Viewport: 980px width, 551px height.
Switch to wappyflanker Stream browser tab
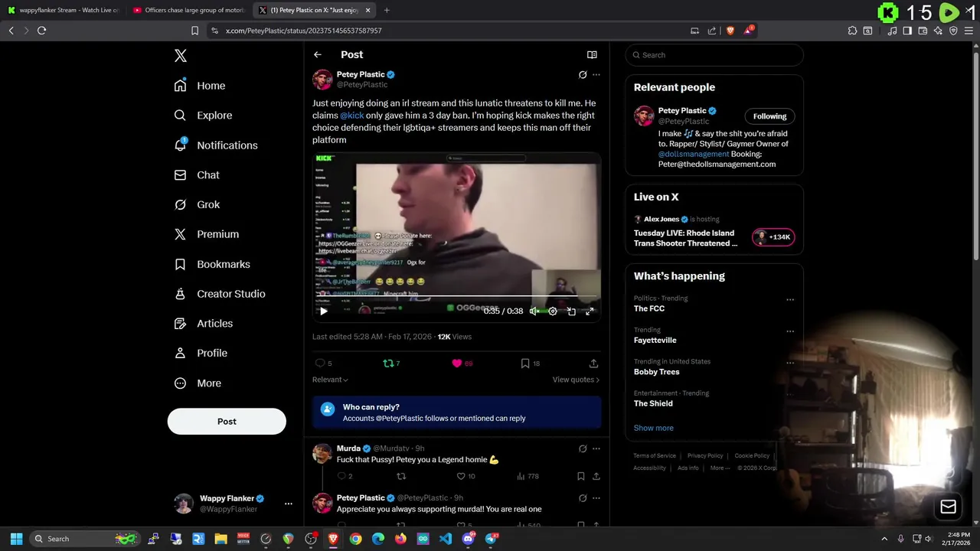click(x=63, y=11)
